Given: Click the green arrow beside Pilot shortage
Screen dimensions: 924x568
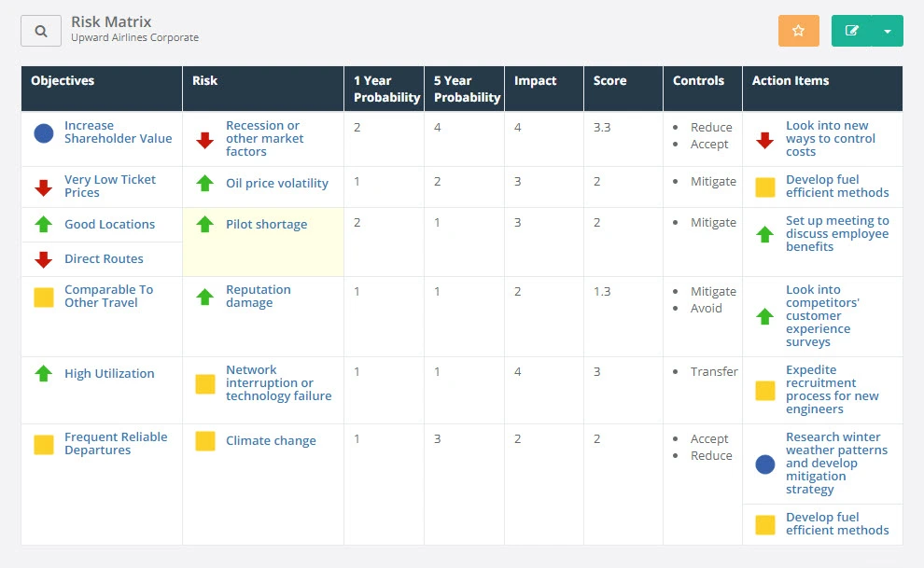Looking at the screenshot, I should pos(204,224).
